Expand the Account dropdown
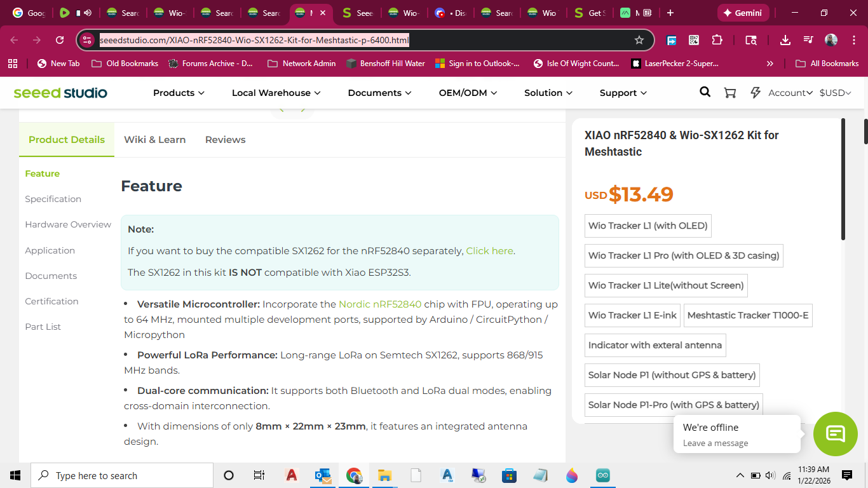The height and width of the screenshot is (488, 868). click(x=790, y=93)
